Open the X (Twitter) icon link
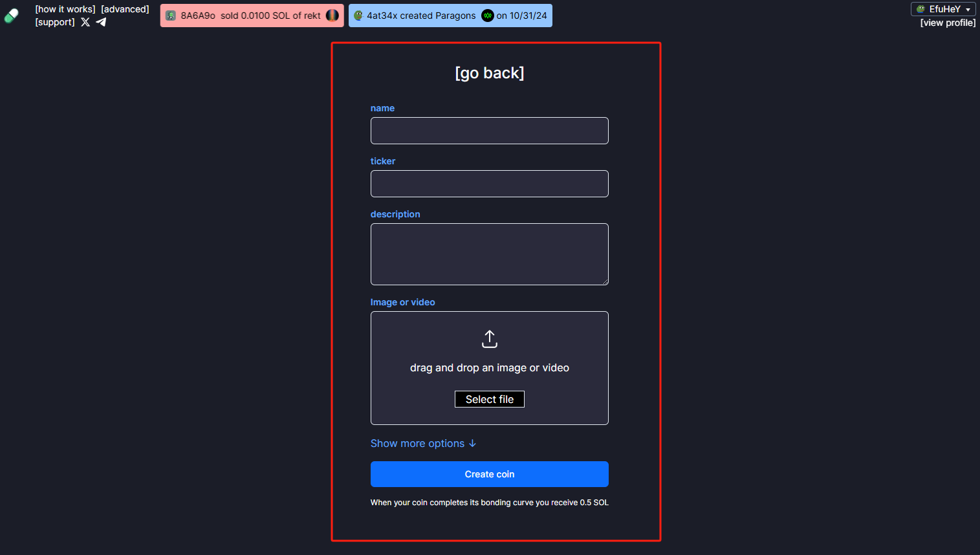The image size is (980, 555). (85, 22)
